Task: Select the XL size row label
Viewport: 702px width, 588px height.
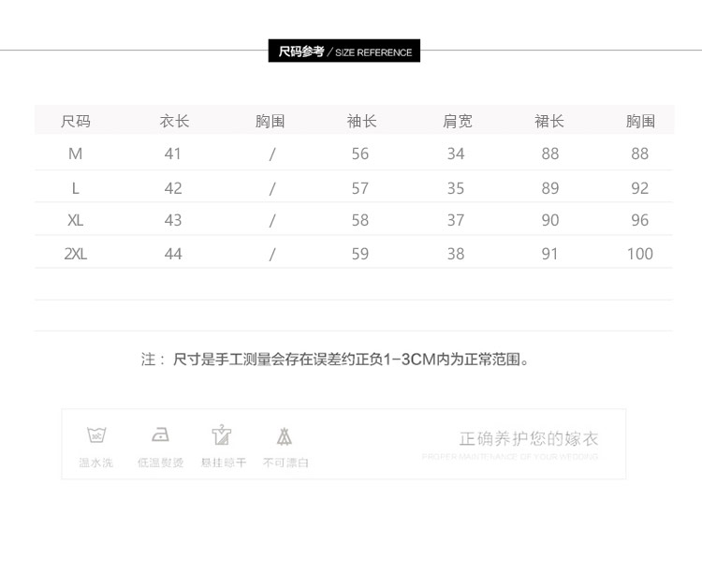Action: click(75, 220)
